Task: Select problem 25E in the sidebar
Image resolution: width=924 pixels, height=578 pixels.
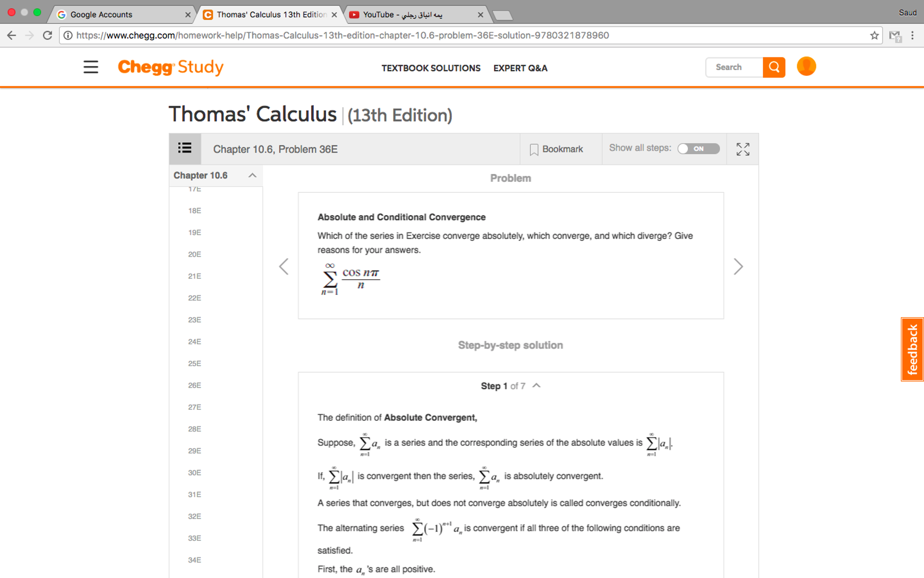Action: click(194, 363)
